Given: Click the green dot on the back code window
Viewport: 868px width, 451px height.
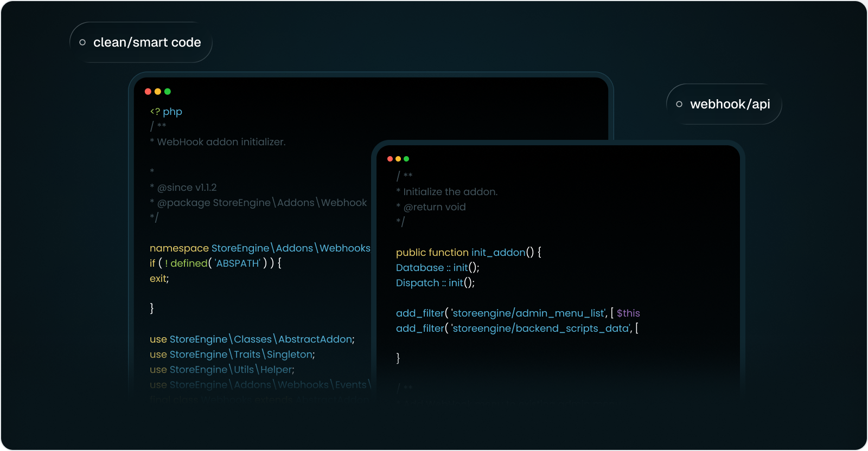Looking at the screenshot, I should coord(168,92).
